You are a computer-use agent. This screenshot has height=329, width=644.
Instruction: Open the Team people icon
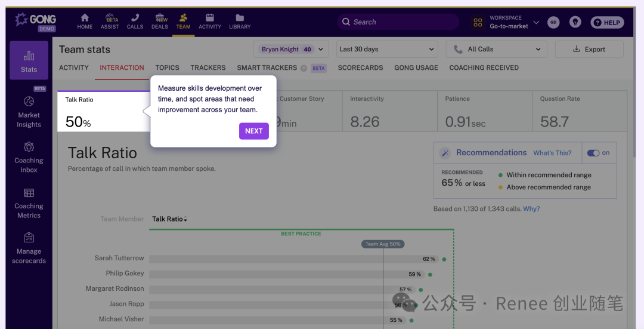click(x=183, y=18)
